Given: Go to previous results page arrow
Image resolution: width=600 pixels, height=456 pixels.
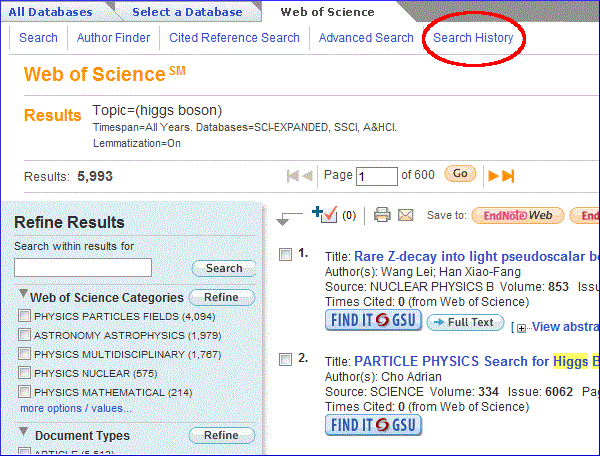Looking at the screenshot, I should (x=308, y=176).
